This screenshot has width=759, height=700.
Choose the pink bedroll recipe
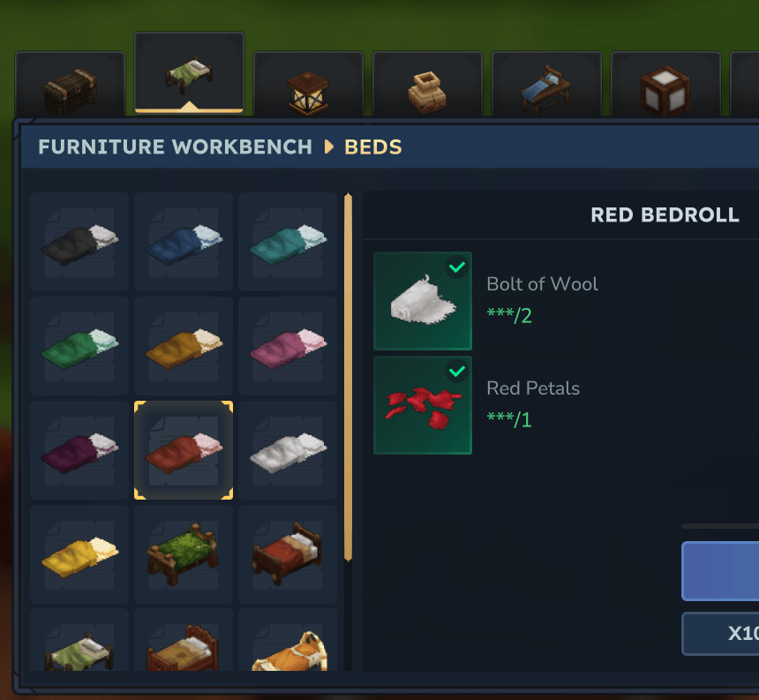(288, 346)
